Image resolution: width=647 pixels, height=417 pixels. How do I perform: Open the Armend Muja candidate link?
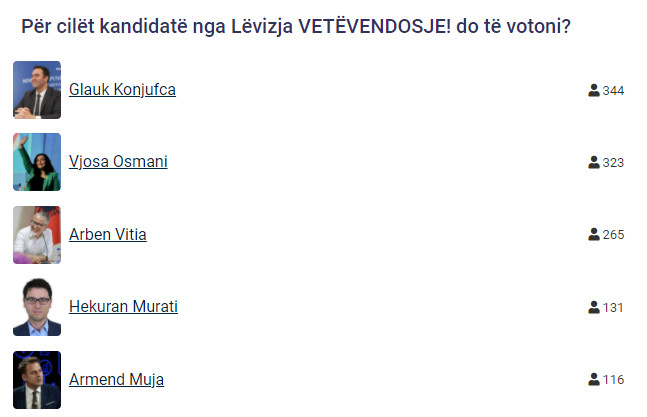click(116, 379)
